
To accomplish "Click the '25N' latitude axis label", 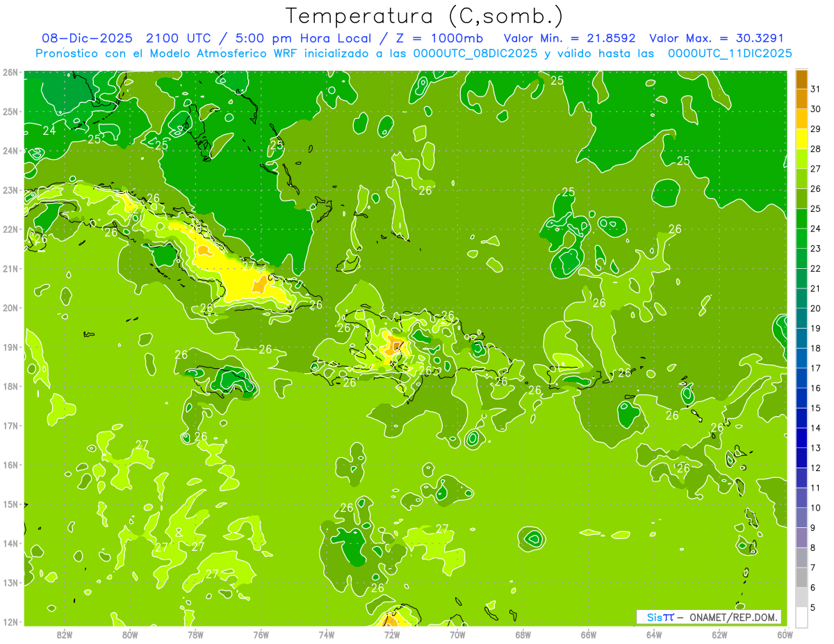I will 10,112.
